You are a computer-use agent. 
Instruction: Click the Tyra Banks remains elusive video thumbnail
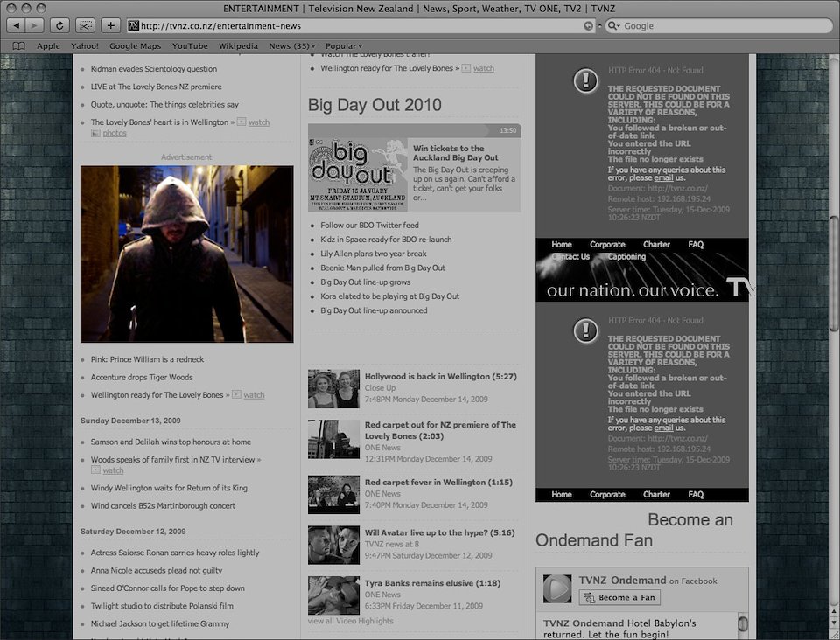333,595
